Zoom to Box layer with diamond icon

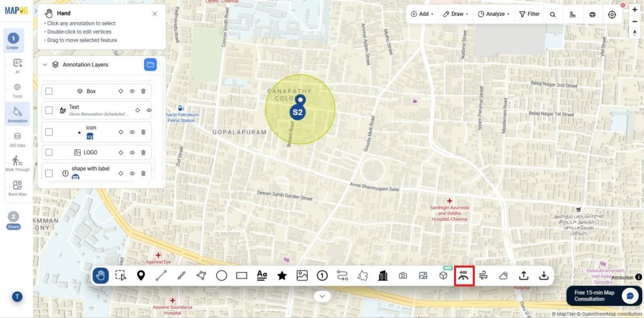click(121, 91)
